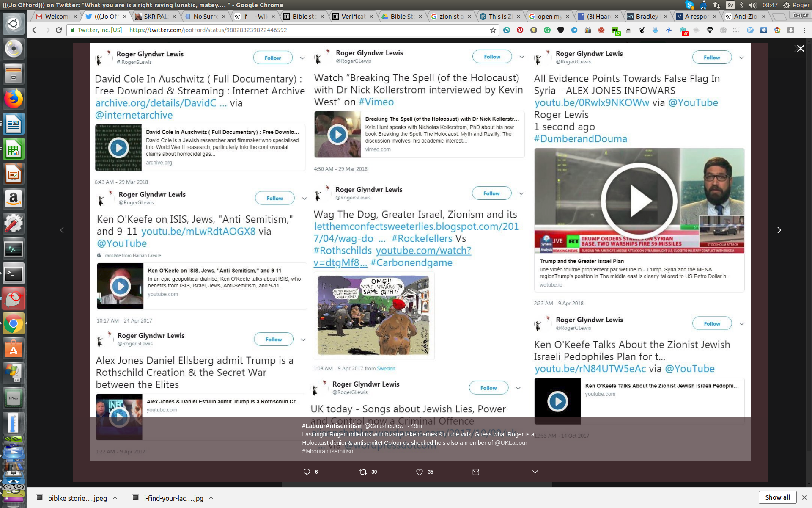The width and height of the screenshot is (812, 508).
Task: Open options chevron on Wag The Dog tweet
Action: (x=521, y=193)
